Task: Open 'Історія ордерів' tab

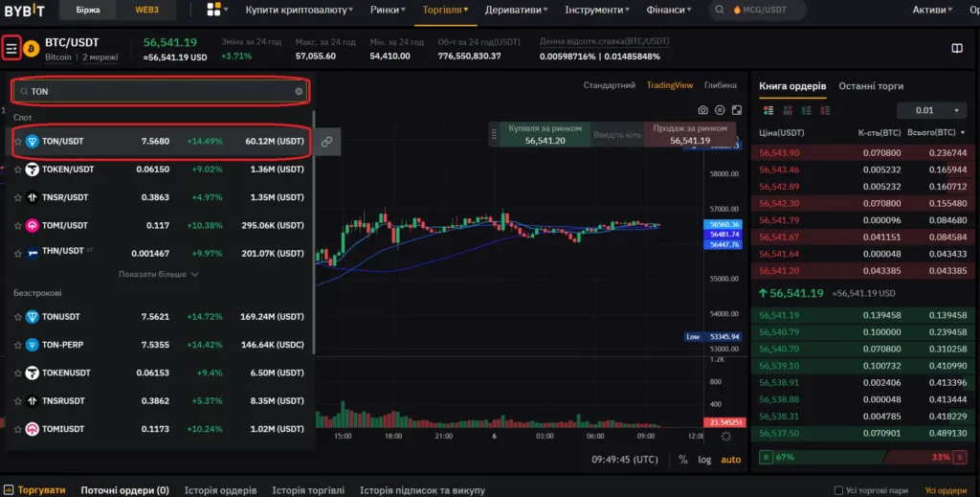Action: [x=220, y=490]
